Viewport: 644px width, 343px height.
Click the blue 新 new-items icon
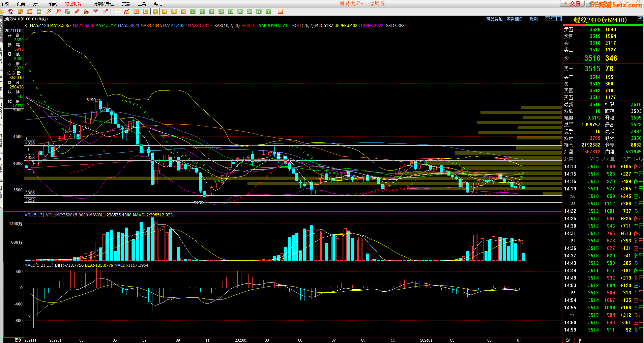click(105, 11)
